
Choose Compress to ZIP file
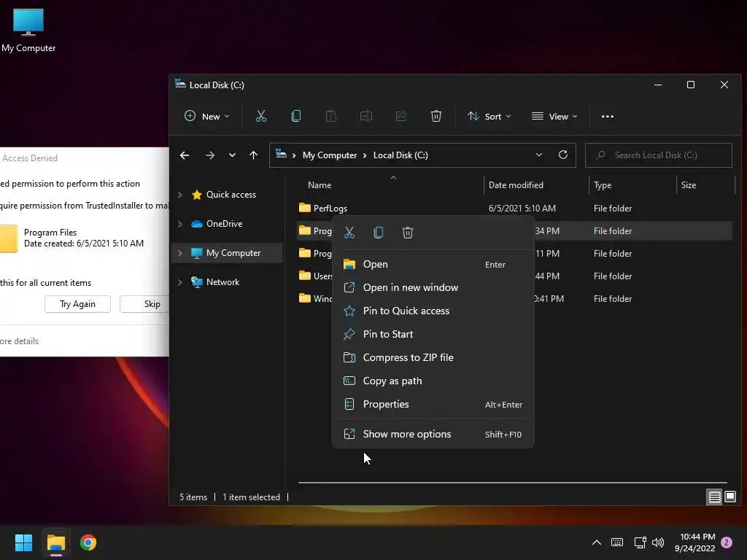[433, 357]
